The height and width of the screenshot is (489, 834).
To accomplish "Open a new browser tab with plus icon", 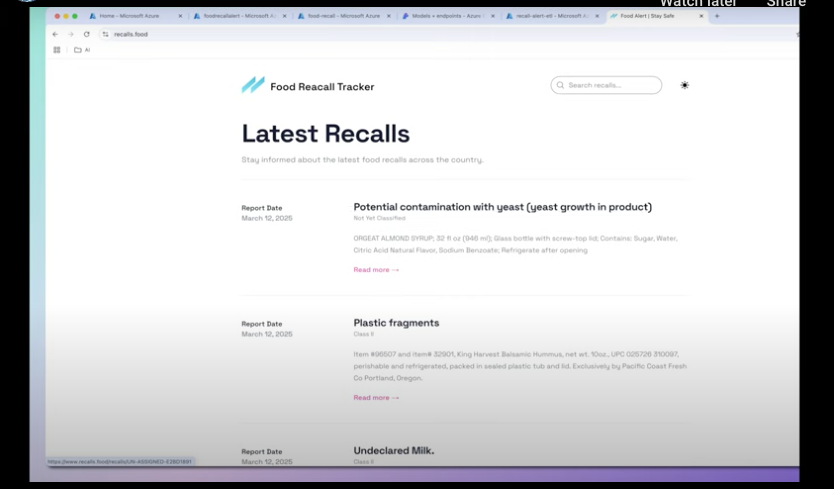I will 717,16.
